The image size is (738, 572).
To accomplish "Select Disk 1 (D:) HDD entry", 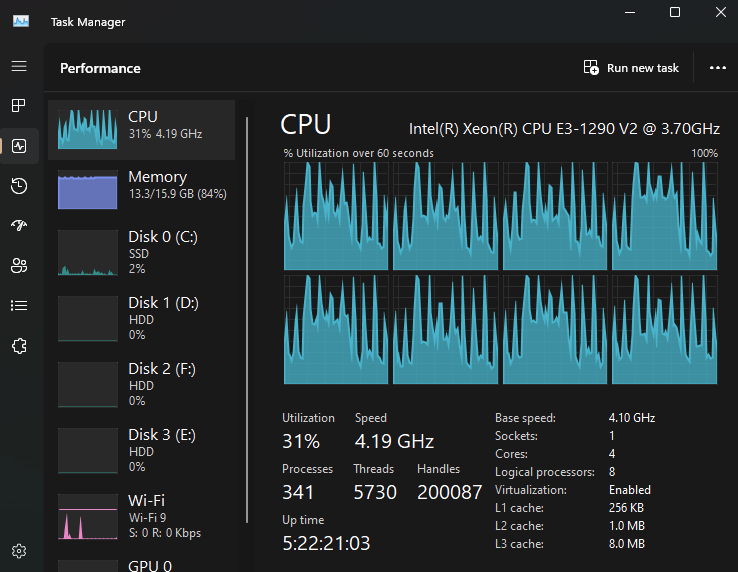I will 141,318.
